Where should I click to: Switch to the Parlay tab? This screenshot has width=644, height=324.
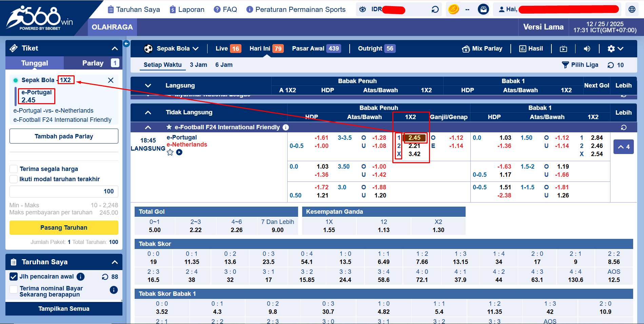click(93, 63)
